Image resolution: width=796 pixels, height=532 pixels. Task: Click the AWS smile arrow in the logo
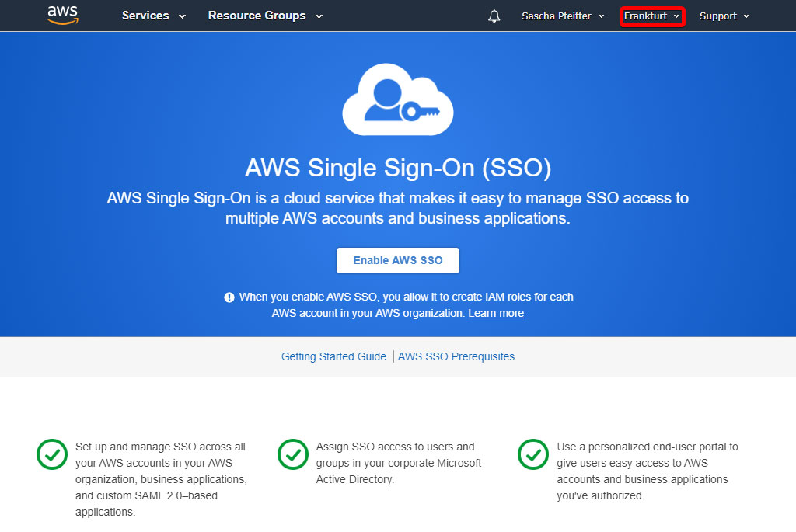click(x=62, y=21)
